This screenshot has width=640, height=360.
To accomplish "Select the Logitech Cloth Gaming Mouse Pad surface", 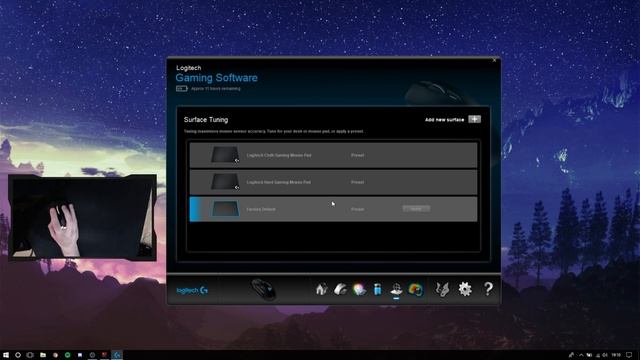I will pos(333,155).
